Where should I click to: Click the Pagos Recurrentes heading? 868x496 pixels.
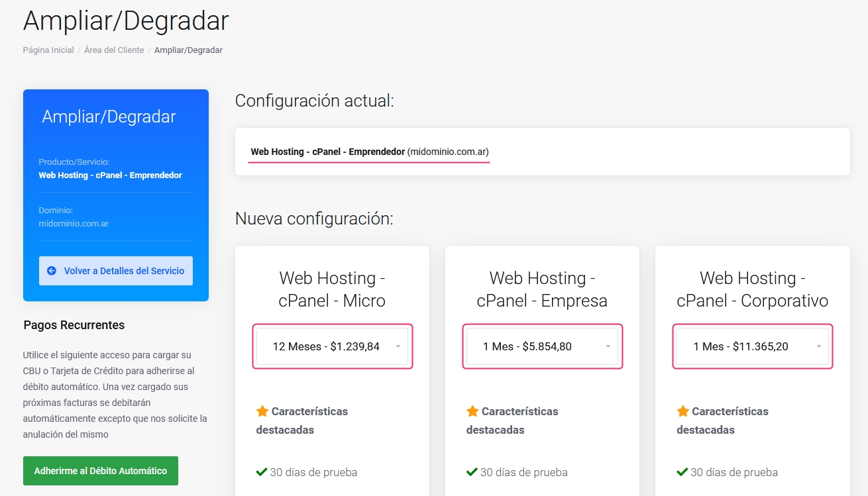[74, 325]
